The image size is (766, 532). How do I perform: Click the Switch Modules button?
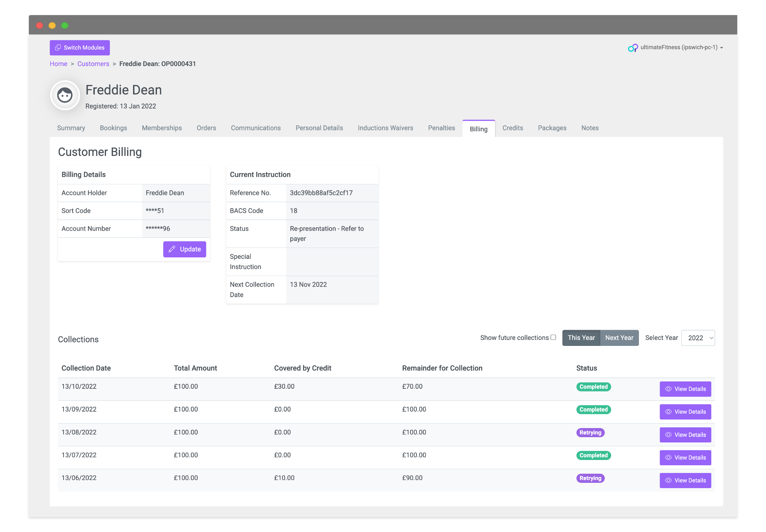(x=80, y=48)
